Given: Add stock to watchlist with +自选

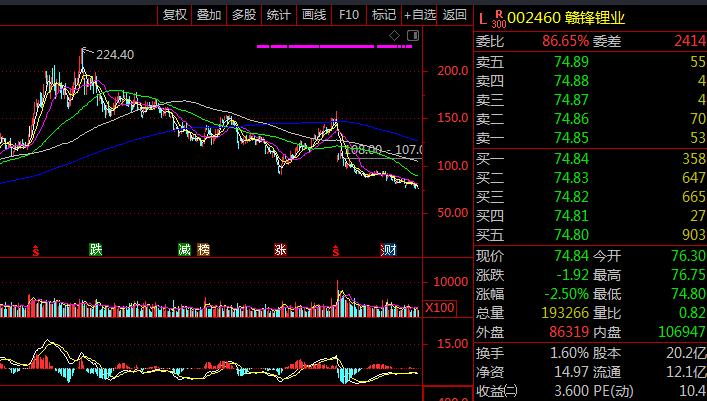Looking at the screenshot, I should [419, 15].
